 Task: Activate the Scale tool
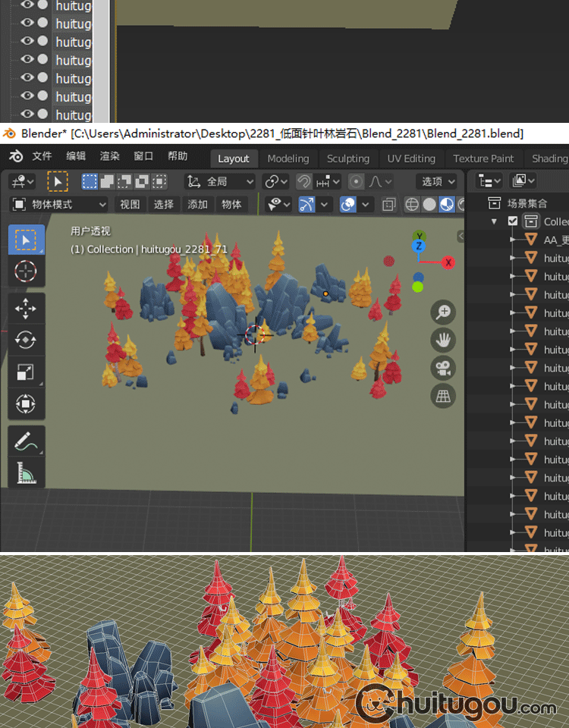click(x=26, y=372)
